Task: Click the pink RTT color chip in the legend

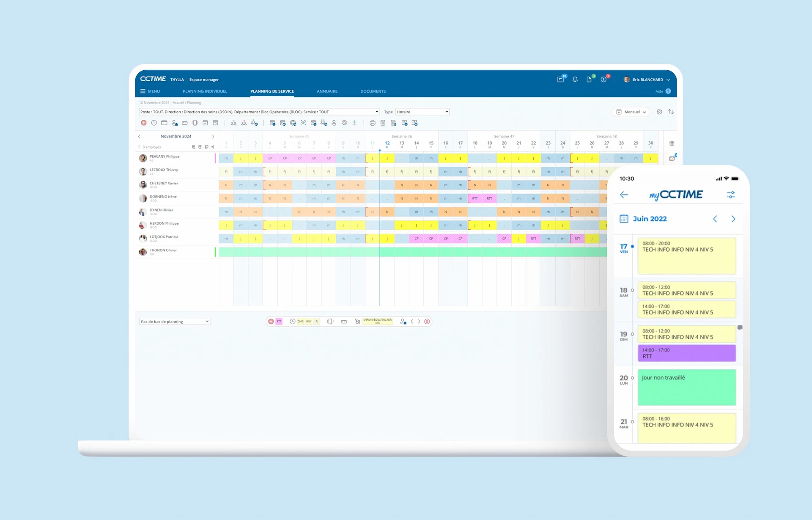Action: coord(279,322)
